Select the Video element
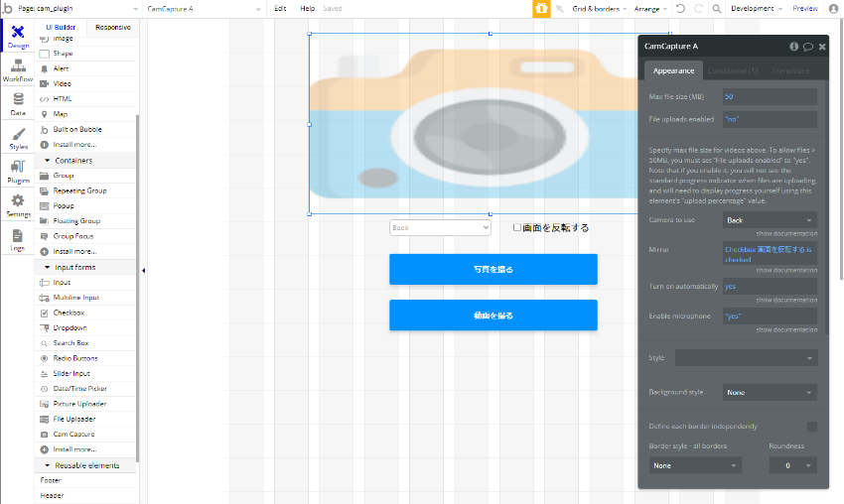The image size is (844, 504). click(86, 83)
